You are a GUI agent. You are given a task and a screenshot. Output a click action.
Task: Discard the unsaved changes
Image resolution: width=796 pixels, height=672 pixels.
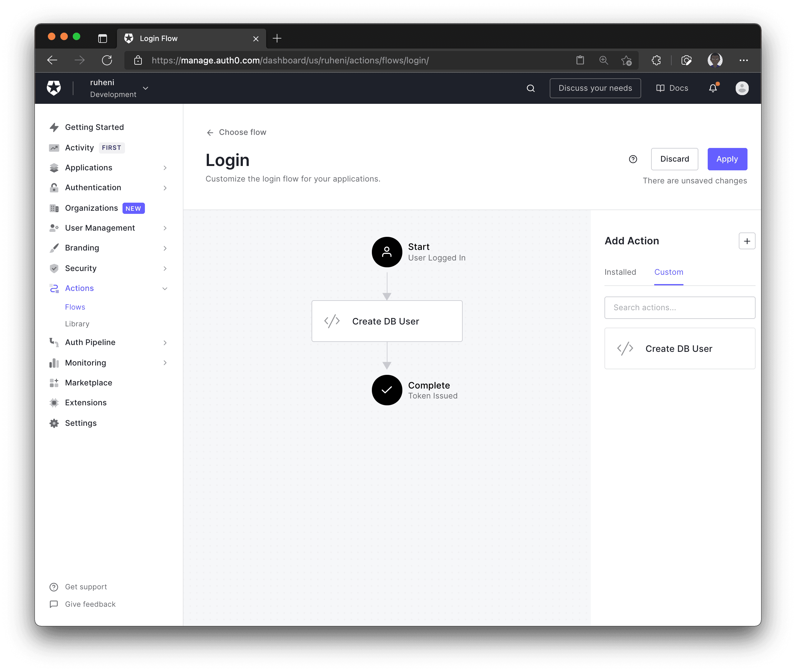(674, 159)
